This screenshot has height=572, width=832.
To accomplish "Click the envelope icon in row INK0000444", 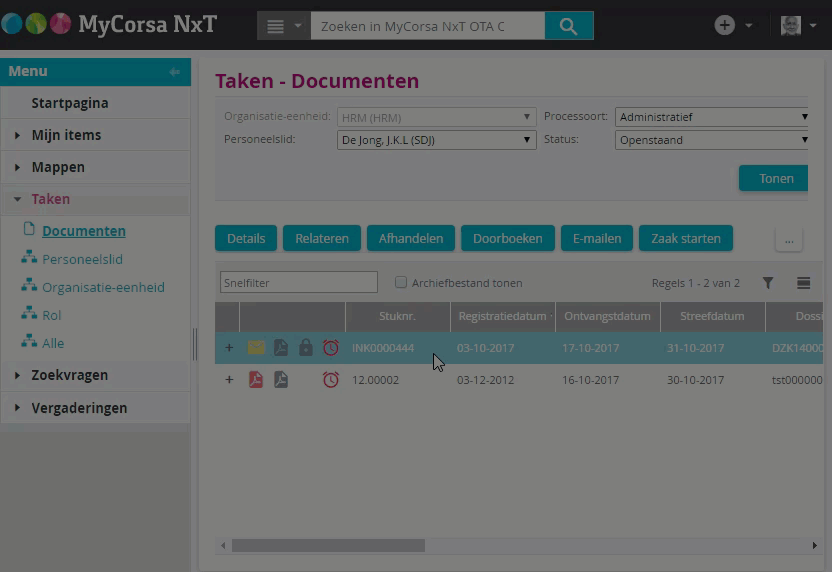I will click(256, 348).
